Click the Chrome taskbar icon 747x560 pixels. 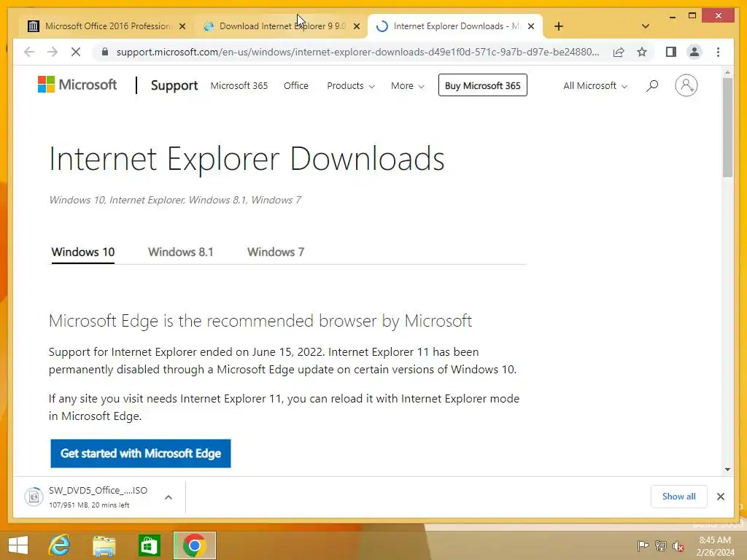pos(194,545)
